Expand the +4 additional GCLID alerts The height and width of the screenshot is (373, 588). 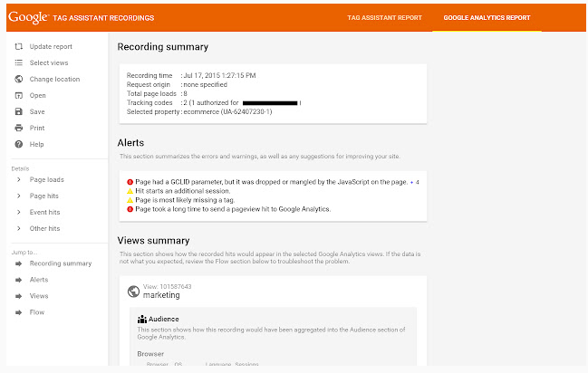(x=414, y=182)
